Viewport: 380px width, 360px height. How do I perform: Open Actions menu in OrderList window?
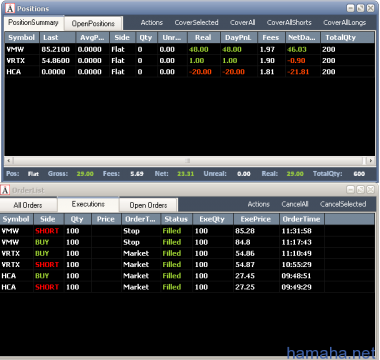258,204
